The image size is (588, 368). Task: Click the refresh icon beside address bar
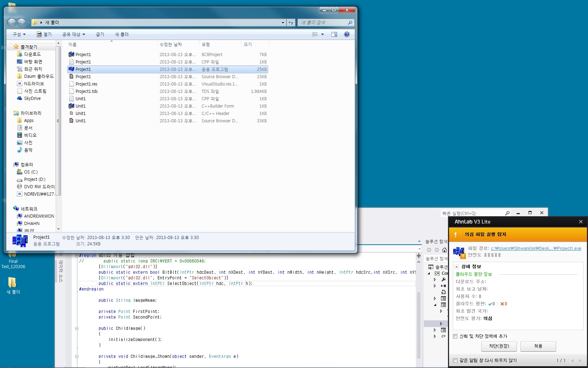click(291, 22)
